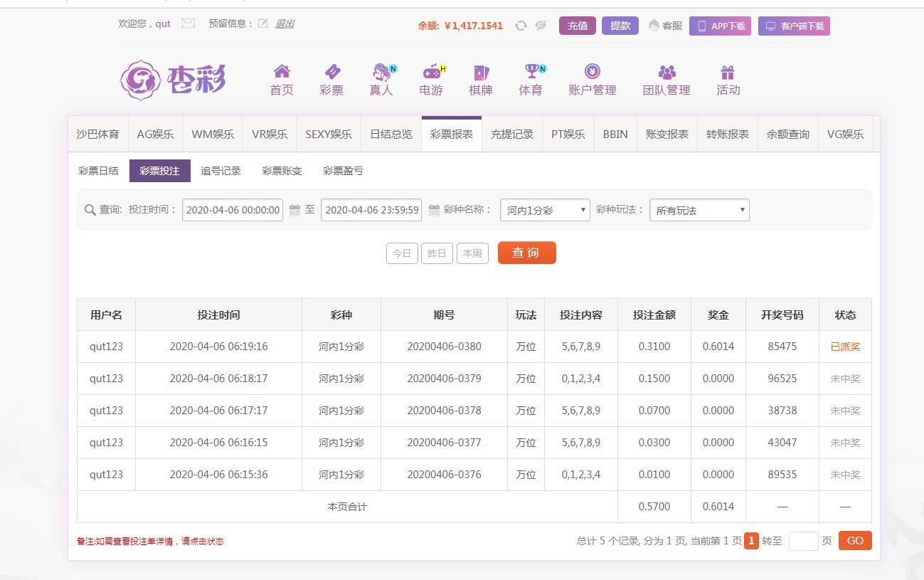The width and height of the screenshot is (924, 580).
Task: Open the 体育 trophy icon
Action: click(x=531, y=72)
